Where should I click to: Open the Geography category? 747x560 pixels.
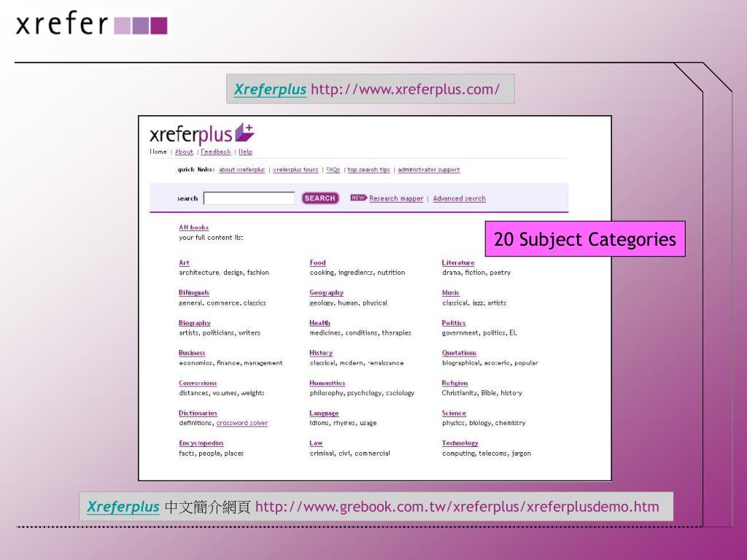[326, 293]
